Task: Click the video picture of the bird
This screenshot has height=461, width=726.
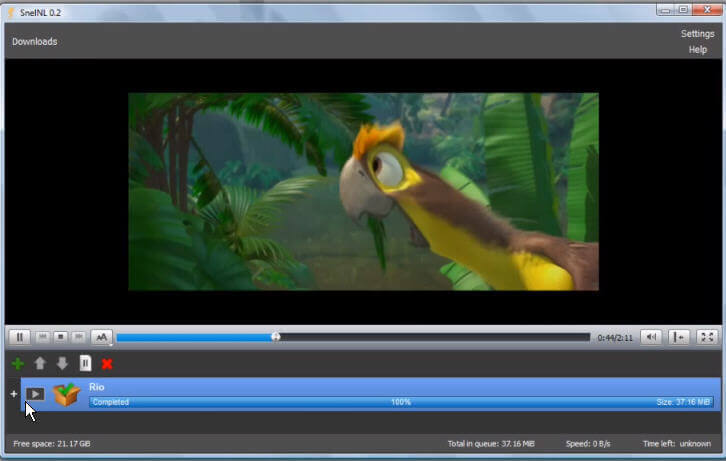Action: (363, 192)
